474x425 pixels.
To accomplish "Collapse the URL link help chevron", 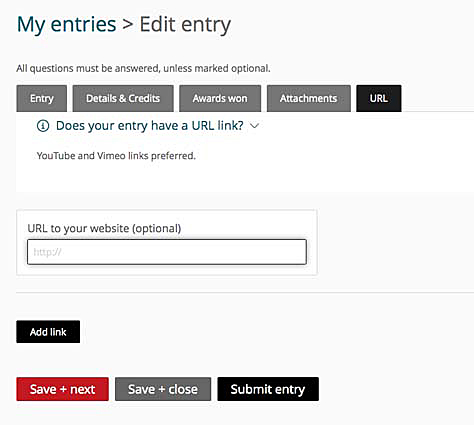I will pyautogui.click(x=254, y=126).
